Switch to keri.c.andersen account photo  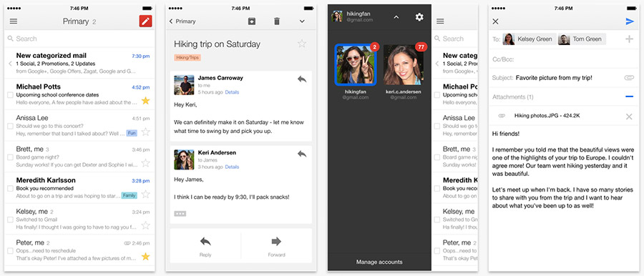(404, 64)
